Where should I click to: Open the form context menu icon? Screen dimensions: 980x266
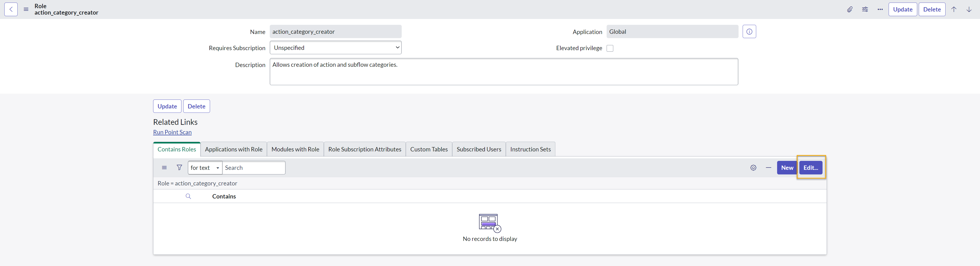click(26, 9)
